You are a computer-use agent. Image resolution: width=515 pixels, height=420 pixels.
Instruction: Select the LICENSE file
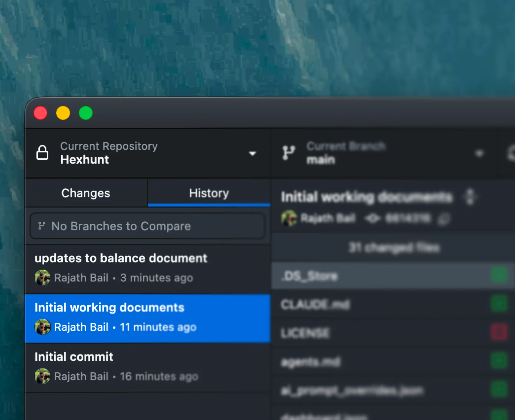(393, 333)
